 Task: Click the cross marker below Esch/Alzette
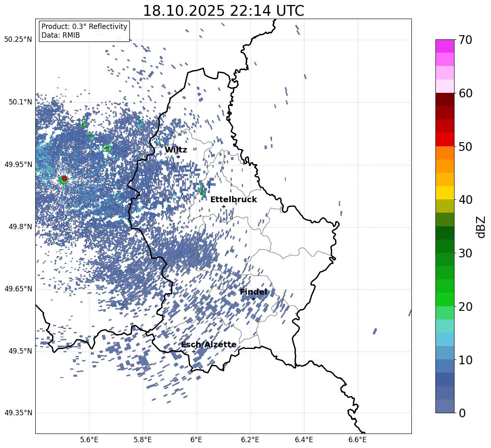click(x=194, y=351)
